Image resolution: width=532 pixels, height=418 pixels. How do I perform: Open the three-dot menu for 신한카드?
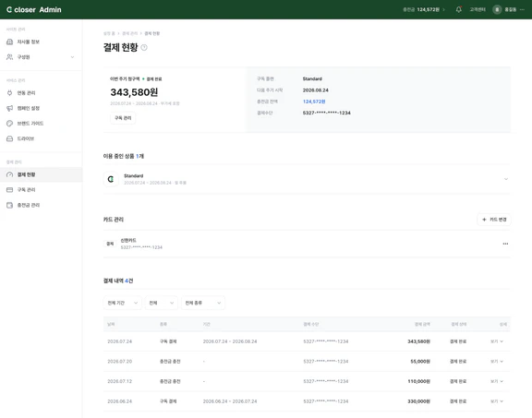[505, 244]
